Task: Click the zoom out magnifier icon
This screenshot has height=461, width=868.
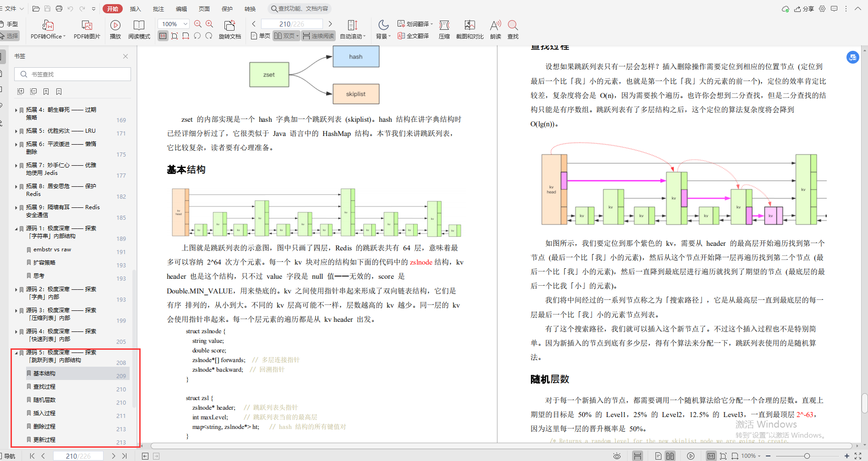Action: (x=198, y=24)
